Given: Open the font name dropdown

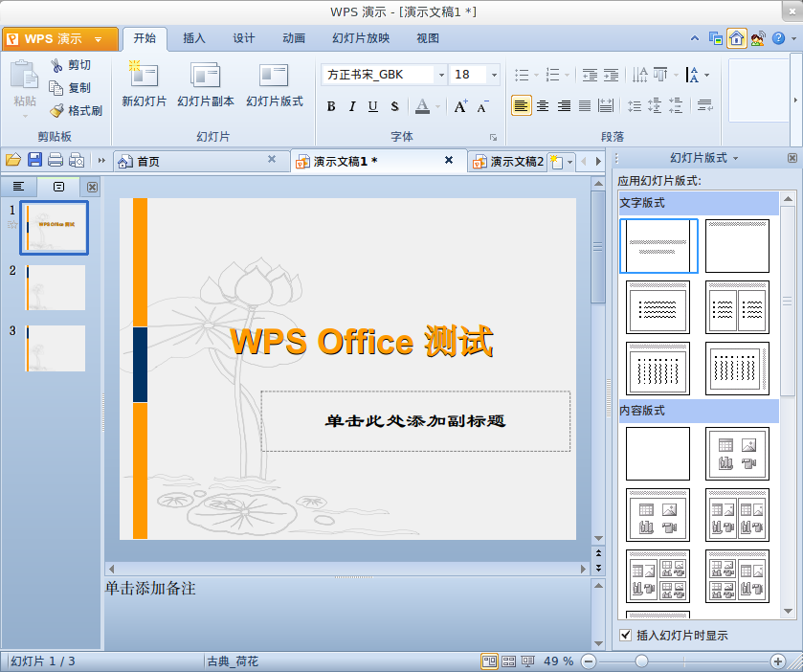Looking at the screenshot, I should (x=440, y=74).
